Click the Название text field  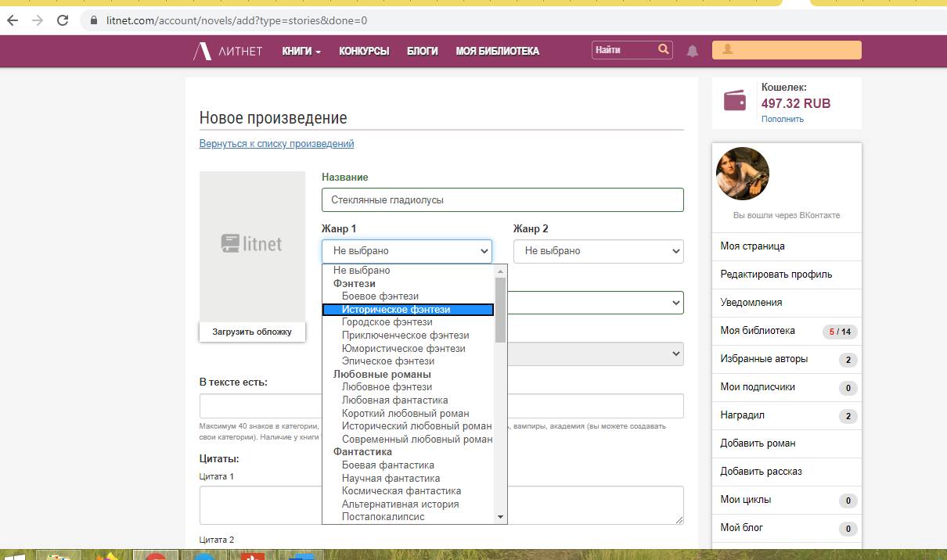(502, 200)
